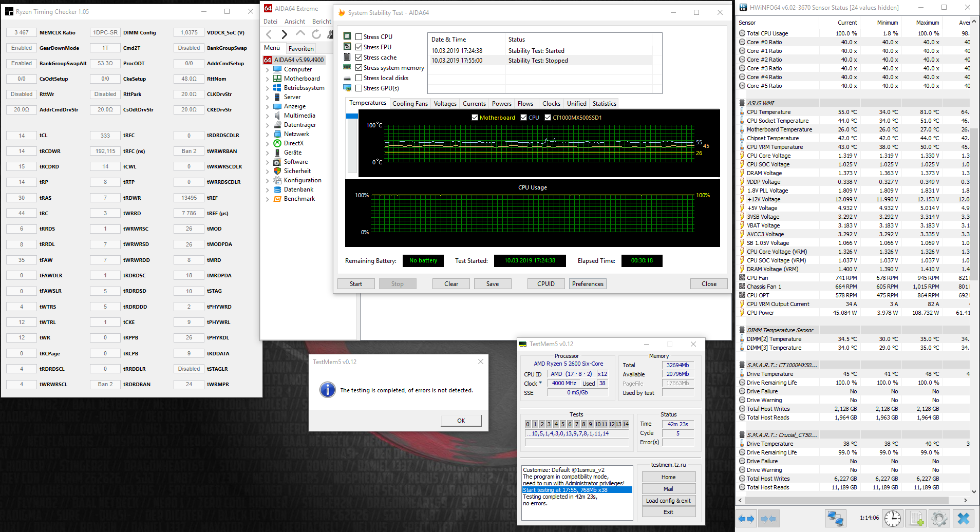Toggle the Motherboard temperature graph checkbox

[475, 118]
